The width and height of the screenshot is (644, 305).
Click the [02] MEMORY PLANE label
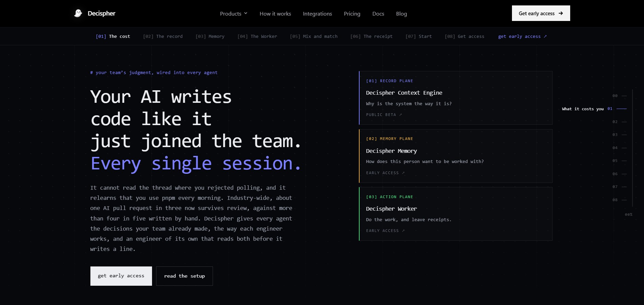coord(389,139)
